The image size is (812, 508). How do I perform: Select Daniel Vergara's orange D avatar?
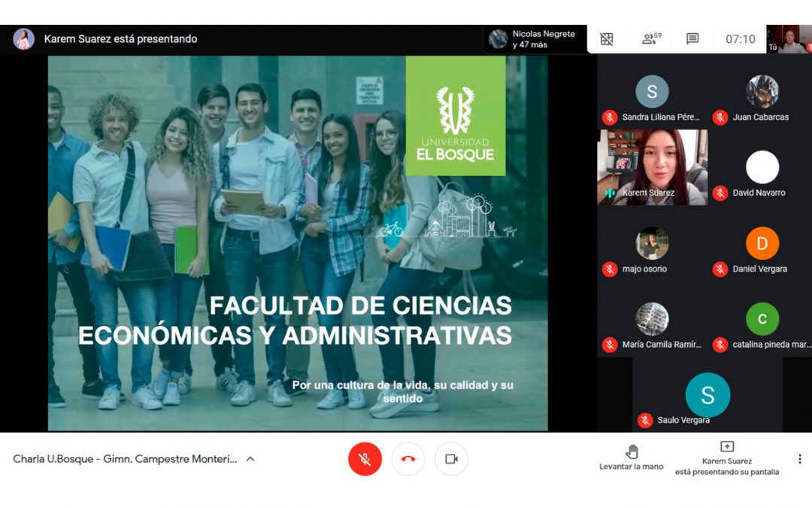click(x=762, y=243)
